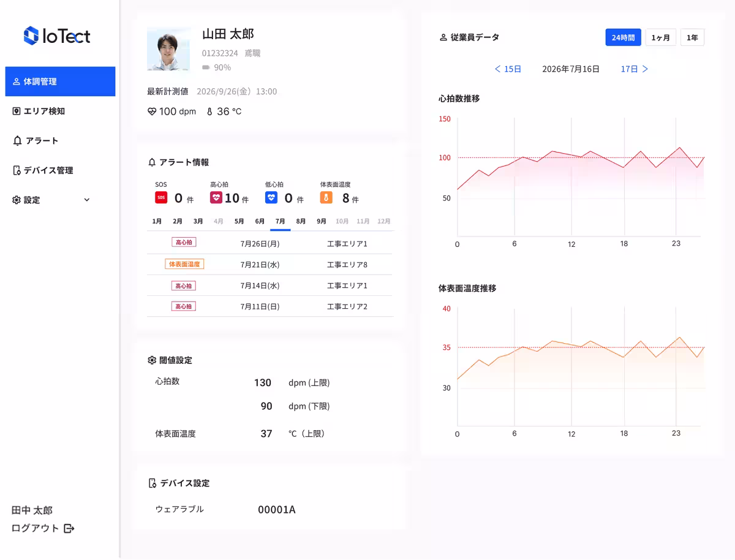Screen dimensions: 735x560
Task: Select the 1ヶ月 range button
Action: (x=661, y=37)
